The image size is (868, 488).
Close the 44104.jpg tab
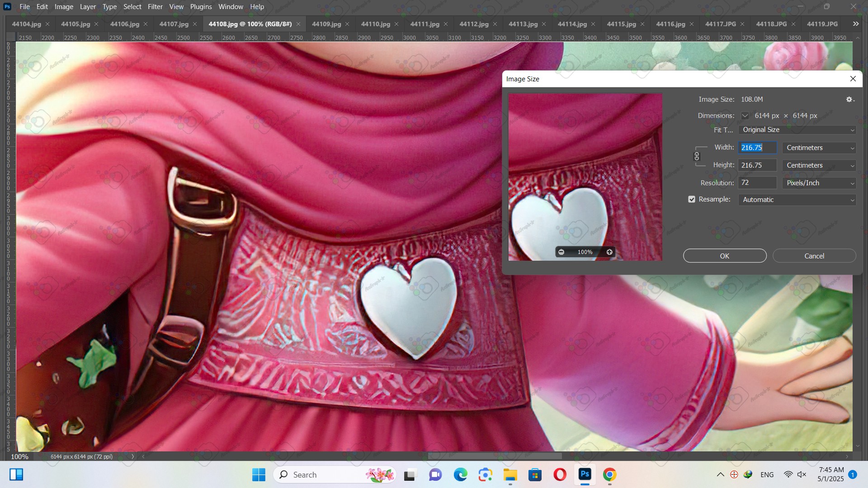click(x=47, y=24)
